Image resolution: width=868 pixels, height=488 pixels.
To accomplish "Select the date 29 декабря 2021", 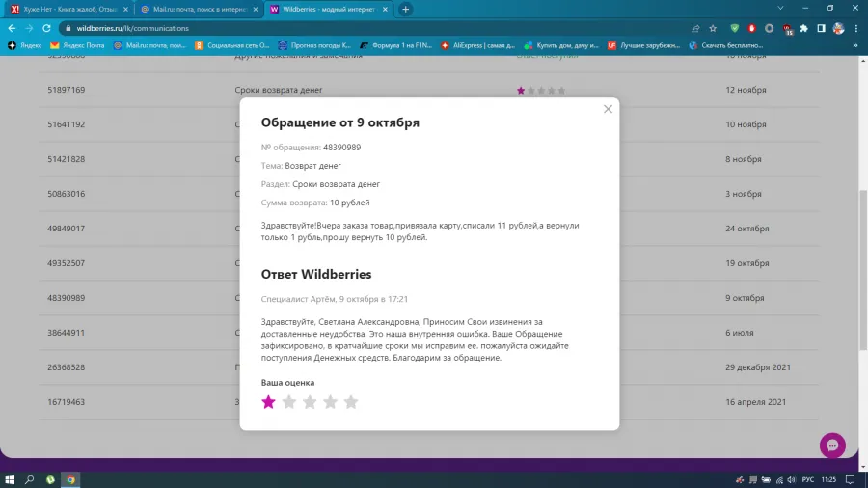I will pos(758,367).
